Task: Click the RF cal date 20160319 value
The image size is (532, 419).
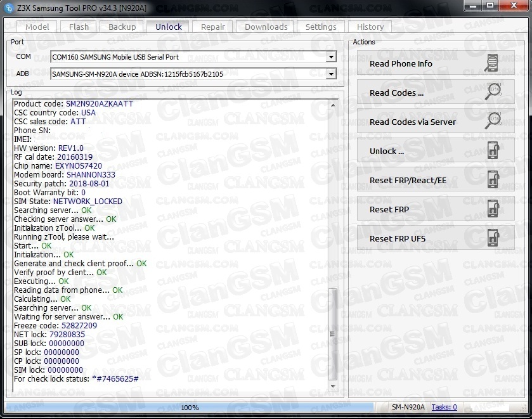Action: pos(75,157)
